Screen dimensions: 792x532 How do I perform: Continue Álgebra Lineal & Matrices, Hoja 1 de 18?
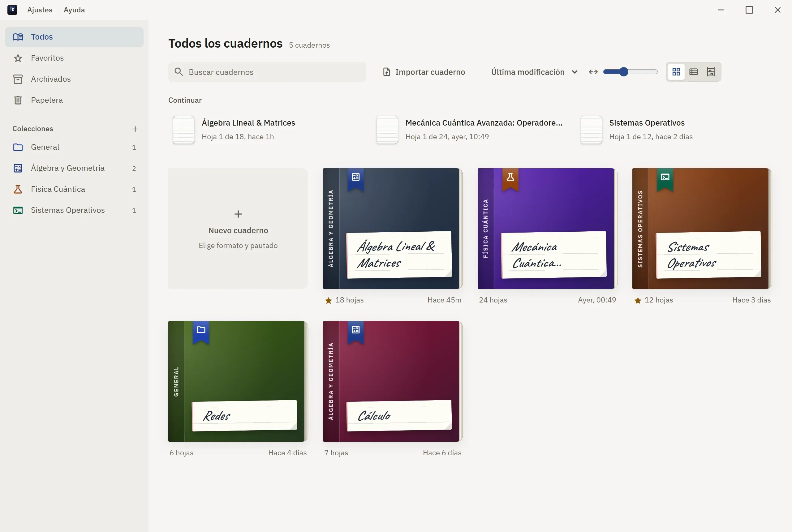268,130
